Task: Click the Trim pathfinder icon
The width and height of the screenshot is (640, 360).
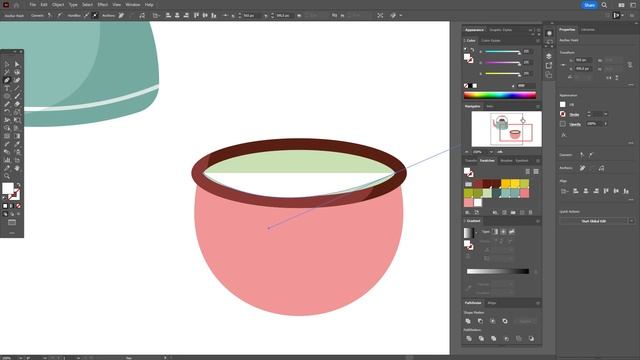Action: coord(481,338)
